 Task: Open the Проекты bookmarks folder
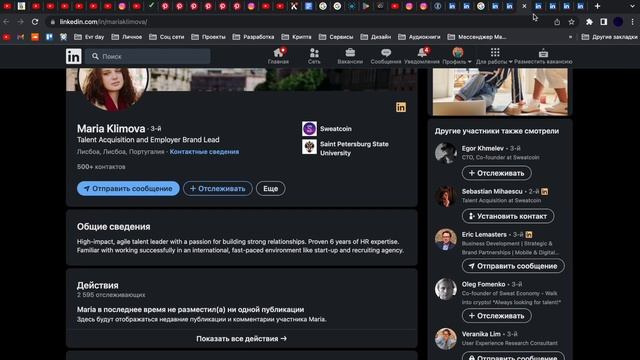(208, 37)
